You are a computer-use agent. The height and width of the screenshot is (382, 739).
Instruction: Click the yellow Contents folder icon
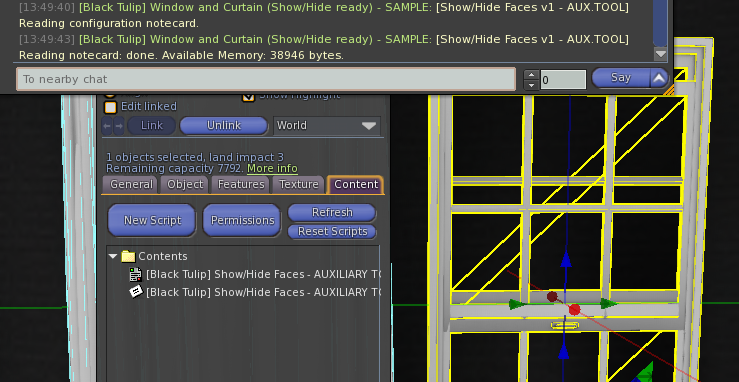[x=128, y=256]
